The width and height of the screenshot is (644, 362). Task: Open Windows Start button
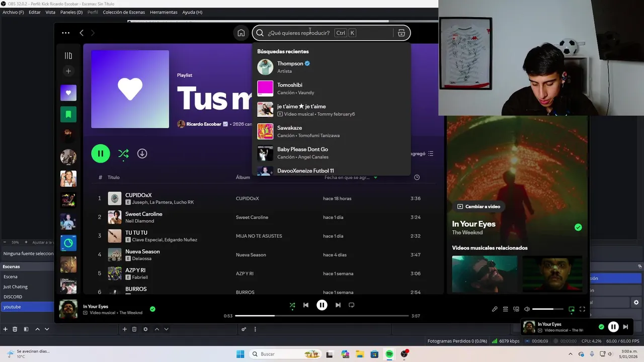[x=240, y=354]
